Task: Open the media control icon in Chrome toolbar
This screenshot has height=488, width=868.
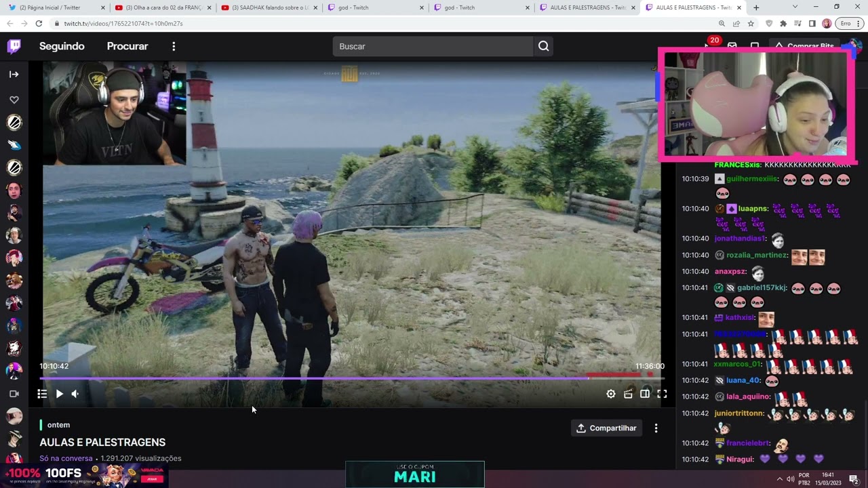Action: [x=797, y=23]
